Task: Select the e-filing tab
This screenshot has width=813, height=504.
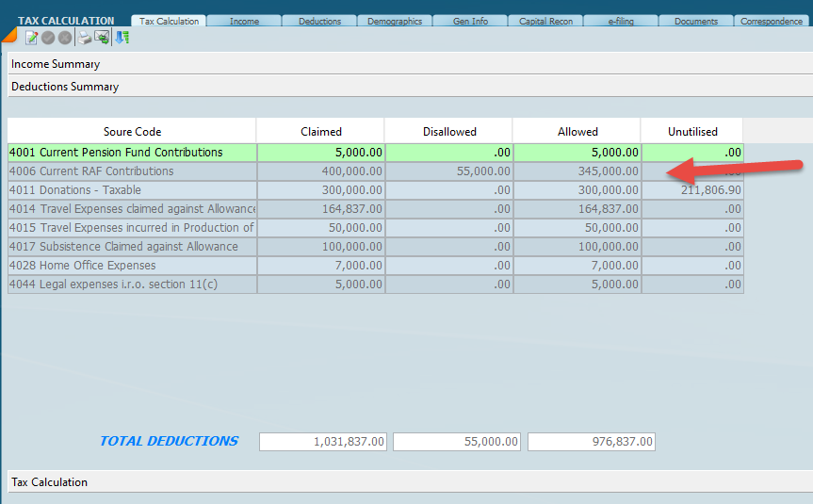Action: (621, 22)
